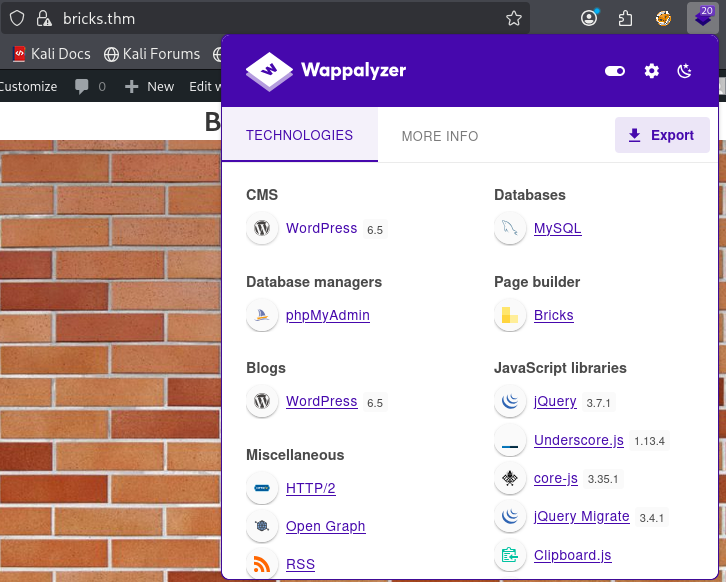The image size is (726, 582).
Task: Click the RSS feed icon
Action: click(262, 564)
